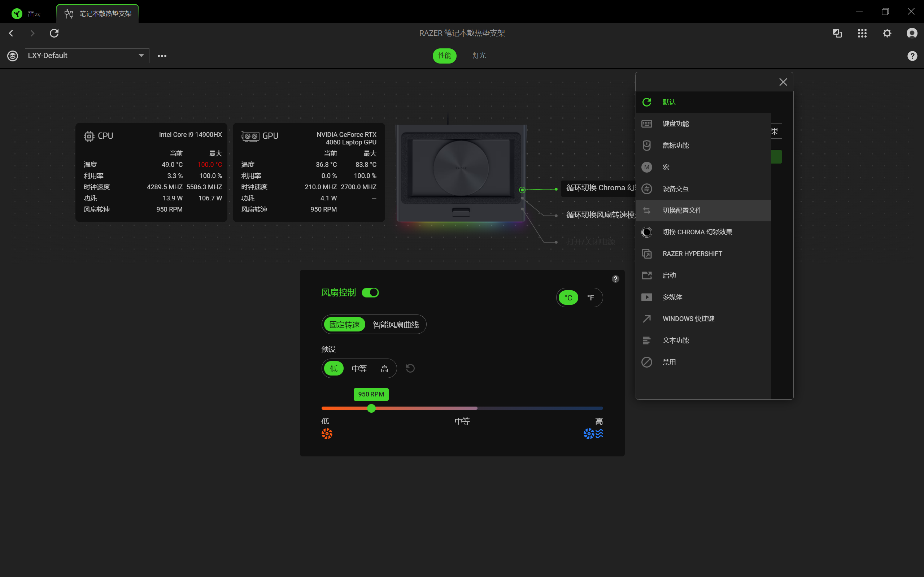Select 切换配置文件 in function list
This screenshot has height=577, width=924.
(682, 210)
